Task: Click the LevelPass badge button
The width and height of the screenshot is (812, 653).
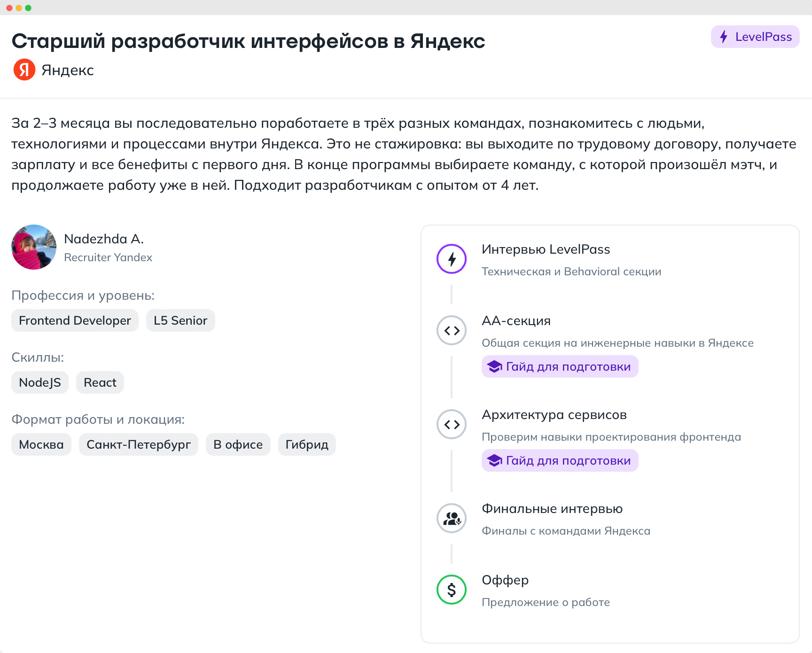Action: click(755, 37)
